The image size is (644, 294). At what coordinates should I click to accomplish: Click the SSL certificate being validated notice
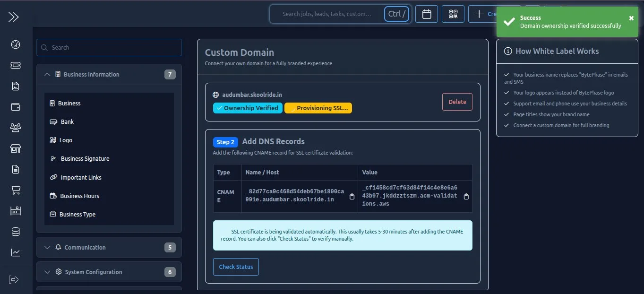pos(343,235)
